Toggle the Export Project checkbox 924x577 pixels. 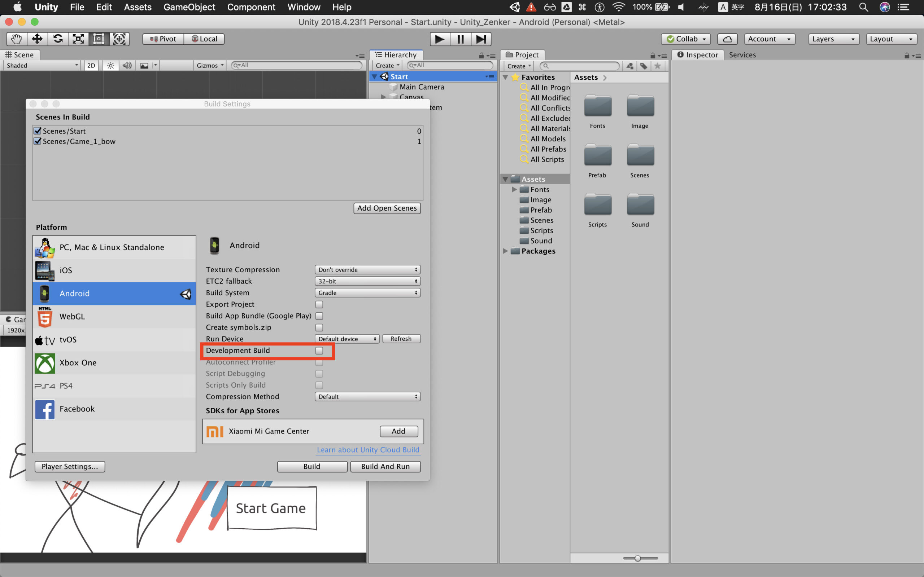[319, 304]
